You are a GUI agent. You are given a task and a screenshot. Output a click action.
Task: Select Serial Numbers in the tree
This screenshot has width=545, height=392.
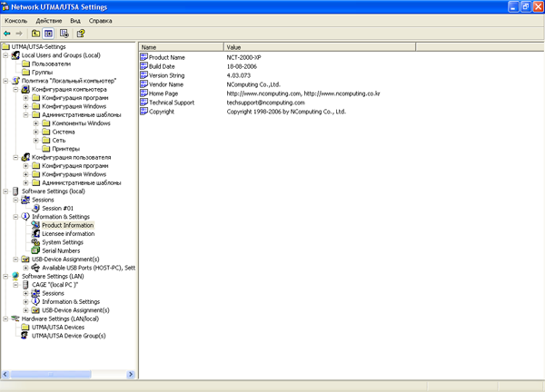point(61,250)
